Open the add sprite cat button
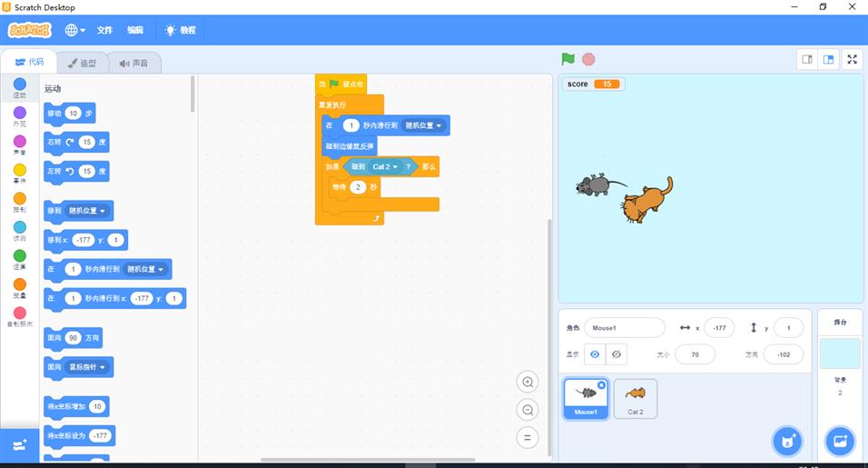Image resolution: width=868 pixels, height=468 pixels. [787, 442]
